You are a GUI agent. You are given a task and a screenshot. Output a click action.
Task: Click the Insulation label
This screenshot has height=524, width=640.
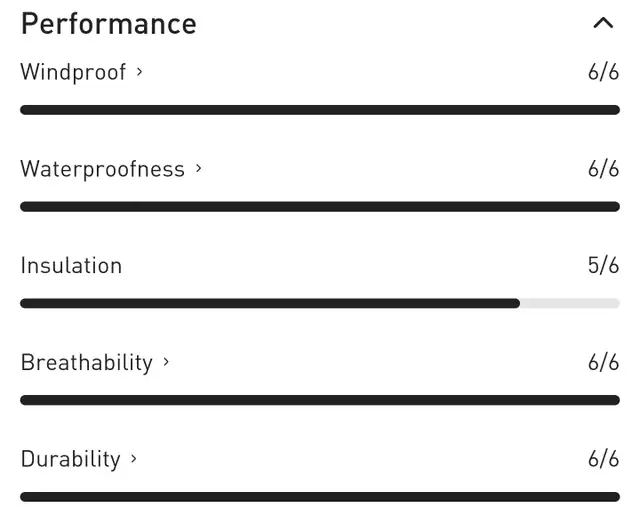pos(71,266)
